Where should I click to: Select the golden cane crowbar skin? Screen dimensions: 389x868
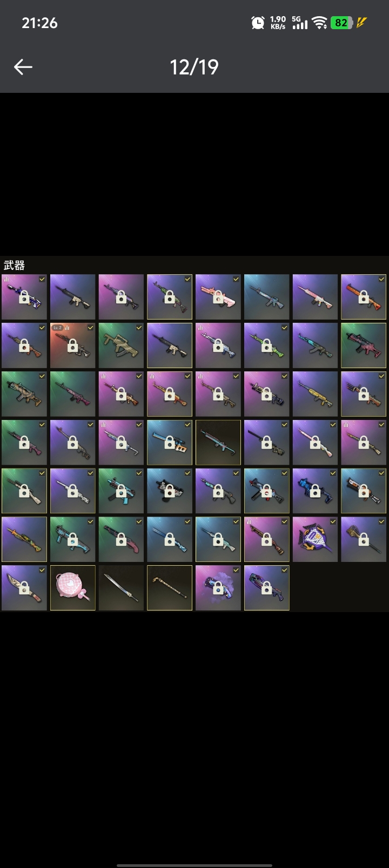tap(170, 588)
